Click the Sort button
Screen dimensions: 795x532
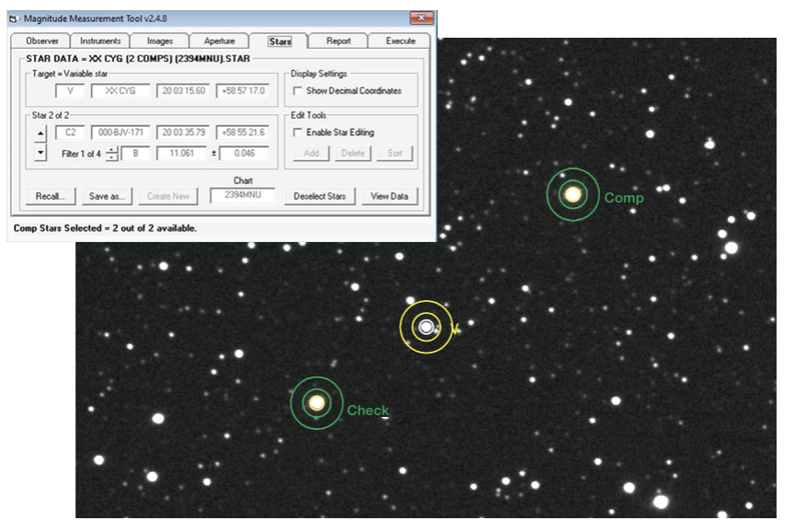click(x=395, y=153)
